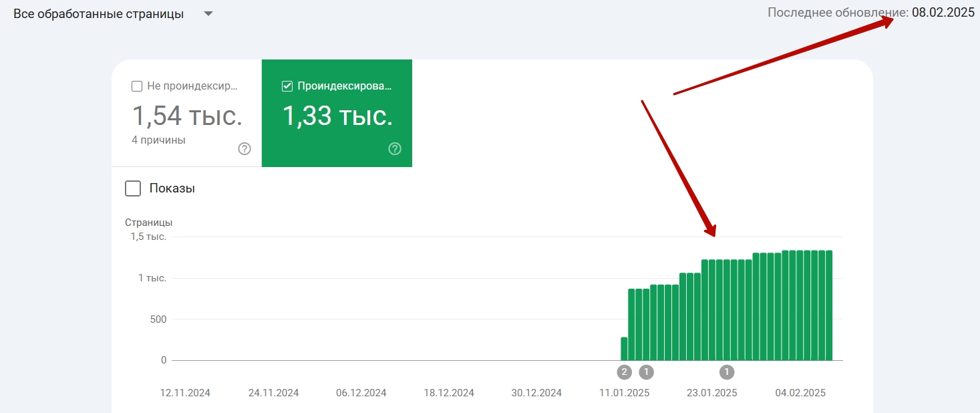Click the '04.02.2025' axis date
The width and height of the screenshot is (980, 413).
point(800,393)
